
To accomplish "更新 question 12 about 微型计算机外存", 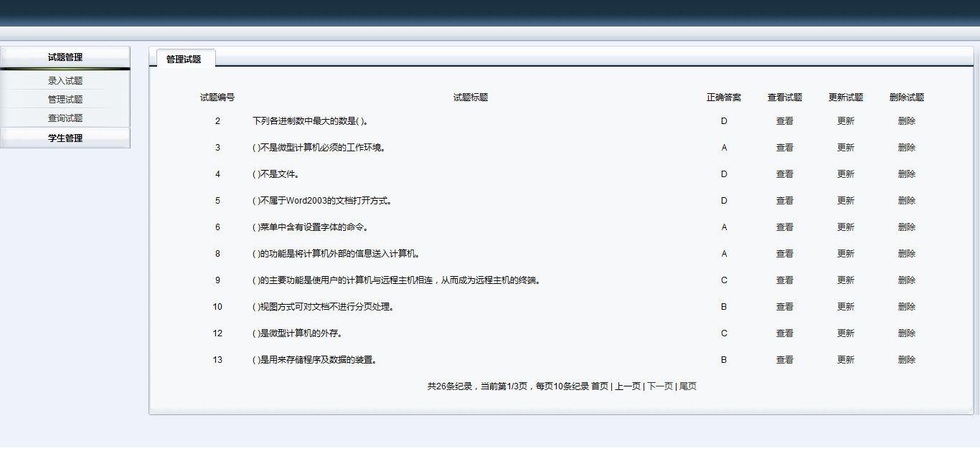I will [x=845, y=333].
